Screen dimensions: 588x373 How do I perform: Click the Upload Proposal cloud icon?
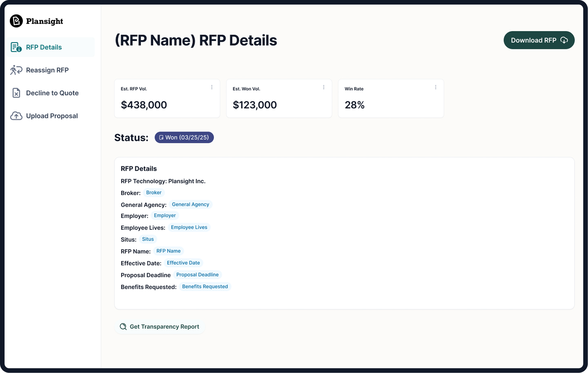tap(16, 115)
